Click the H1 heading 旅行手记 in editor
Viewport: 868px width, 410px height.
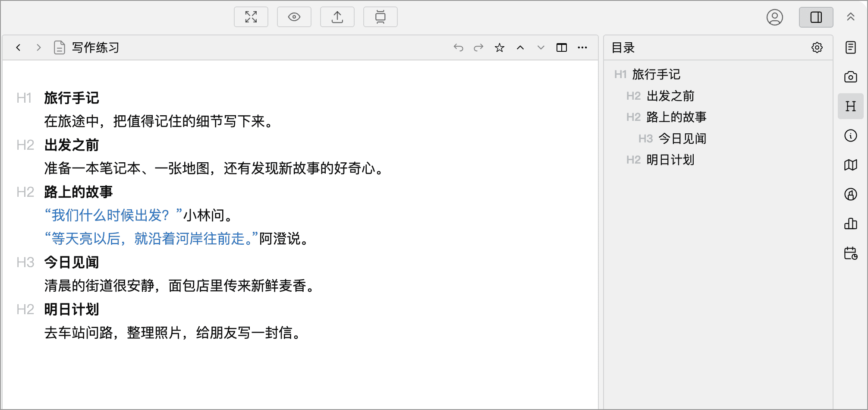72,98
